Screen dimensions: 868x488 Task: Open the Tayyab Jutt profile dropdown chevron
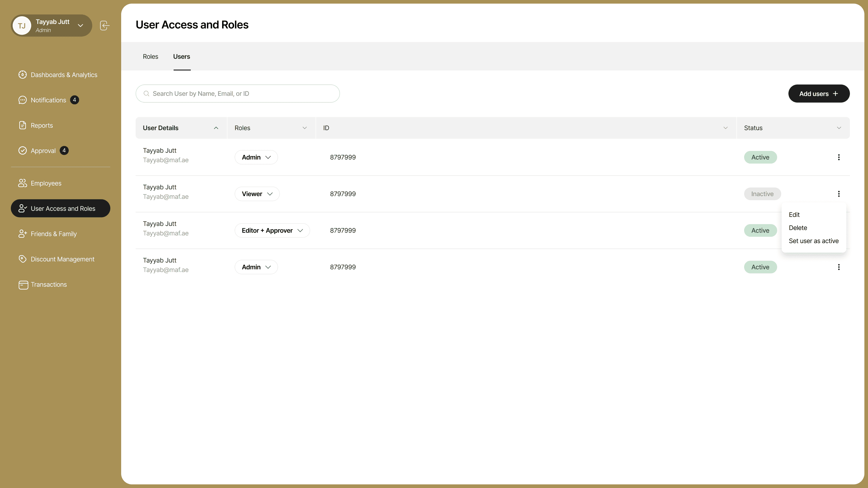pyautogui.click(x=80, y=26)
